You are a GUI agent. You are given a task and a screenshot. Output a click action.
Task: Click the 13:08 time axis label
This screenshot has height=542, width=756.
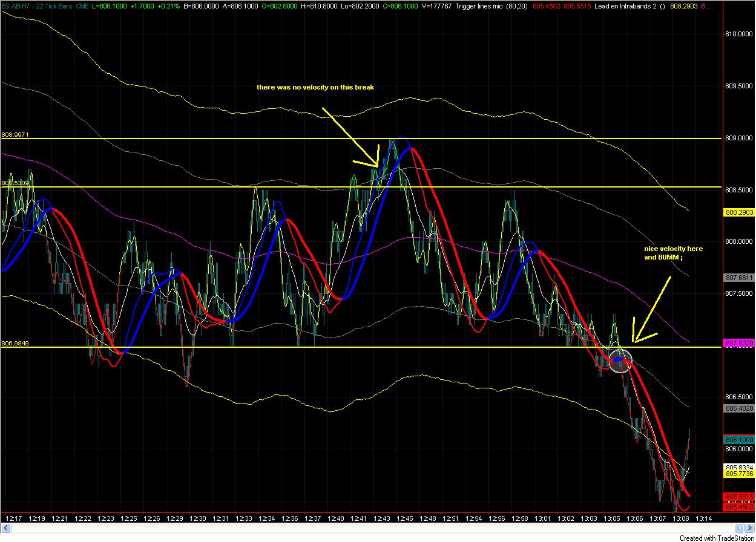point(681,518)
